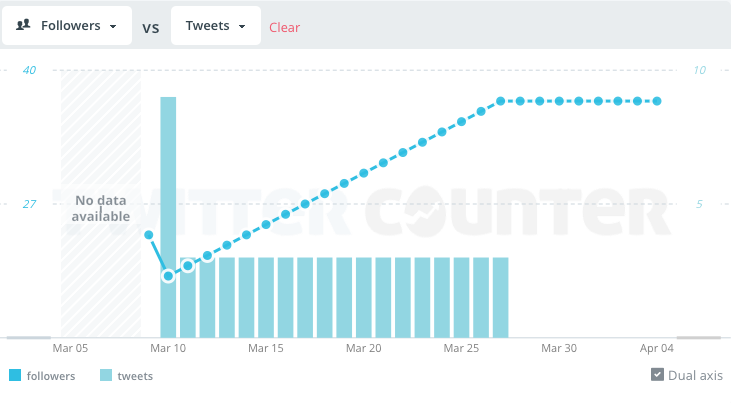The image size is (731, 403).
Task: Click the No data available region
Action: pos(101,208)
